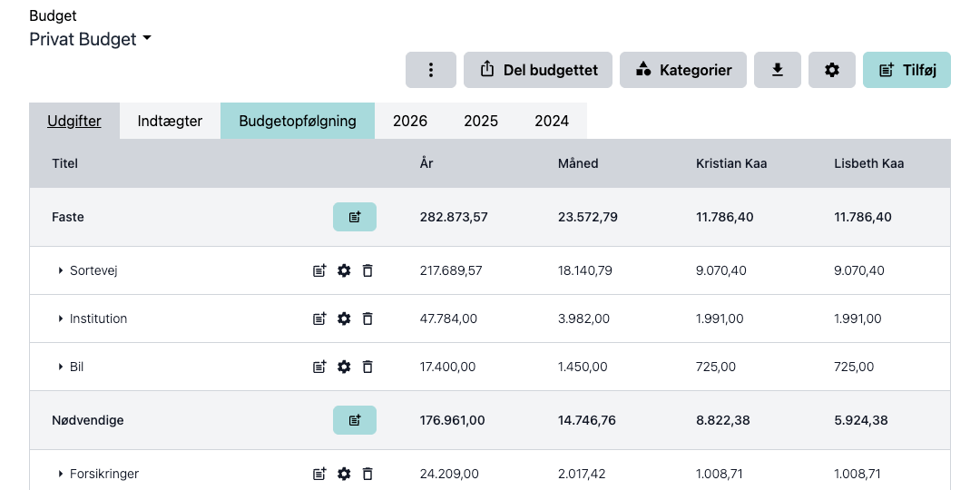Add sub-item to Bil row
Screen dimensions: 980x490
pos(319,367)
